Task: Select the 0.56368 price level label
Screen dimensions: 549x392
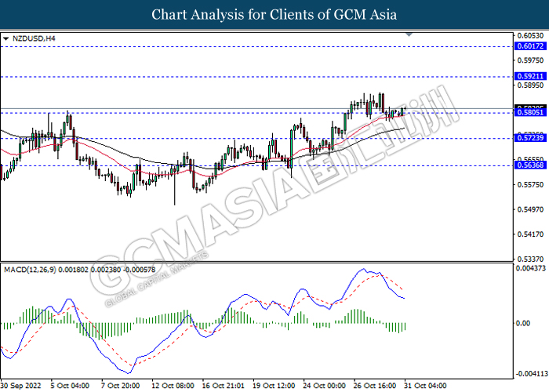Action: [530, 165]
